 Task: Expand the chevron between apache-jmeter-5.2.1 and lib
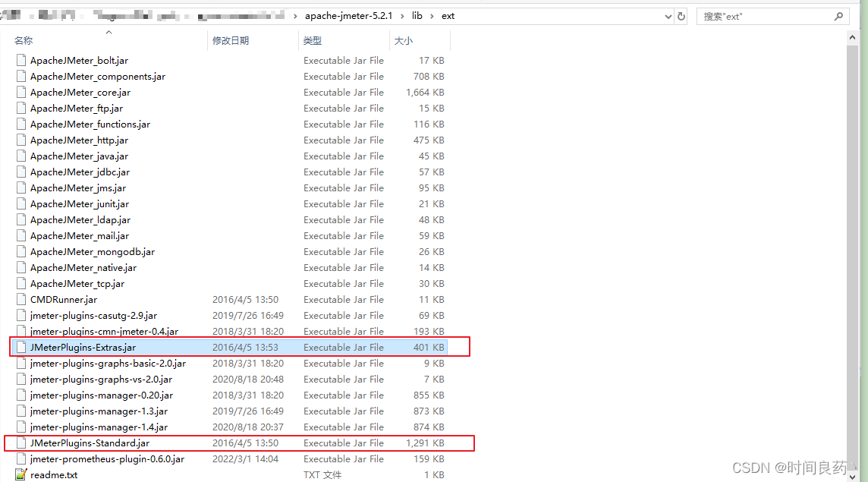coord(402,16)
